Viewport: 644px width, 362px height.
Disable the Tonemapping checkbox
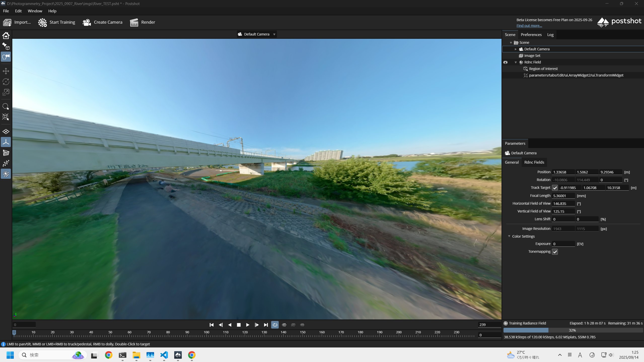tap(555, 252)
